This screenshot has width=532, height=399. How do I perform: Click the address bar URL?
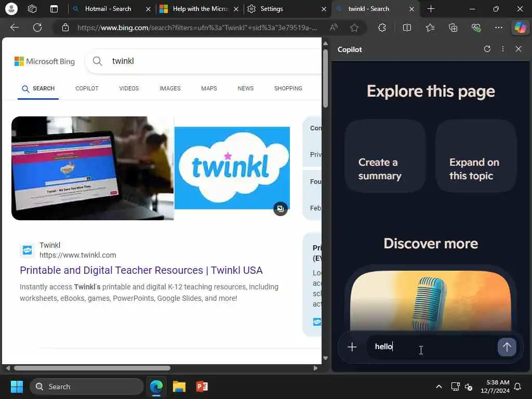[197, 28]
